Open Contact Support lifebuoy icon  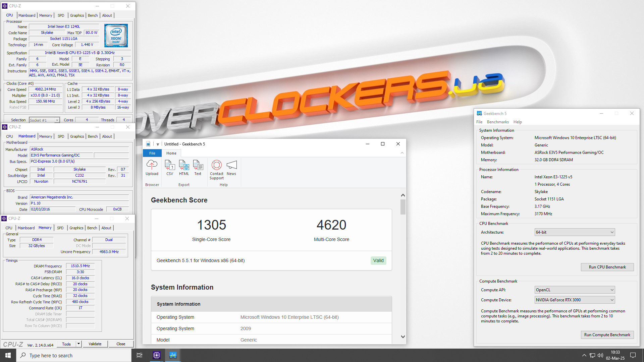click(217, 165)
